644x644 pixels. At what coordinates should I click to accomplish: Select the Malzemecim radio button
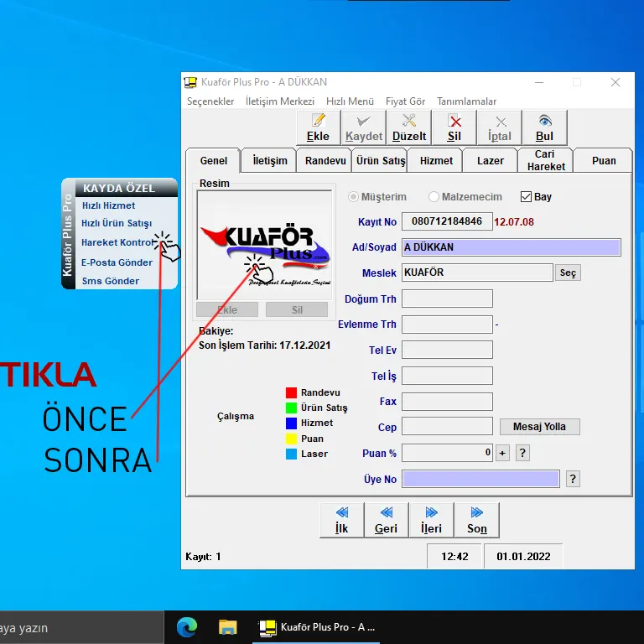tap(434, 197)
